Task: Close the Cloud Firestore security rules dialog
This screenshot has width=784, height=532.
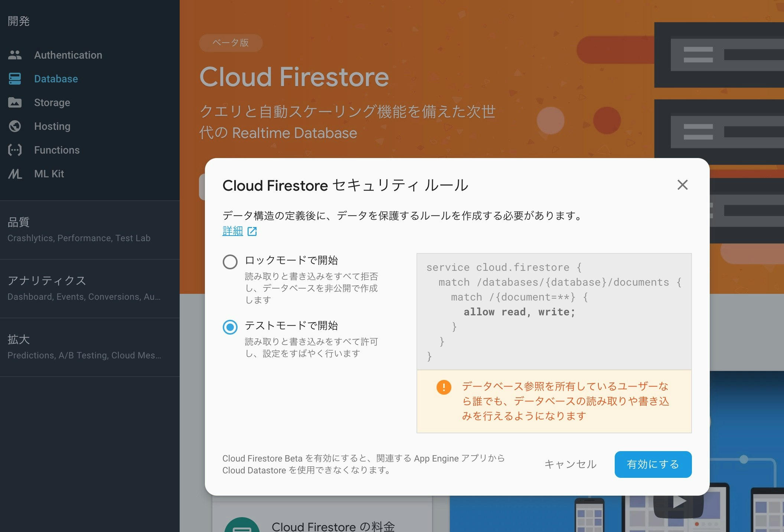Action: 682,185
